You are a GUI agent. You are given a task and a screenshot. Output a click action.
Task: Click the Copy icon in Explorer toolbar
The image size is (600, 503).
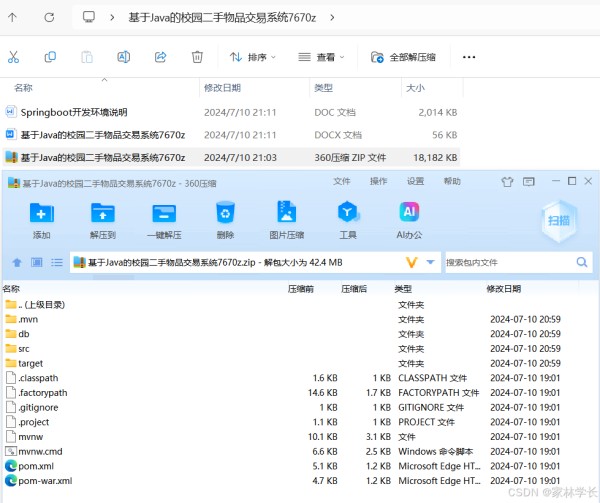coord(50,57)
